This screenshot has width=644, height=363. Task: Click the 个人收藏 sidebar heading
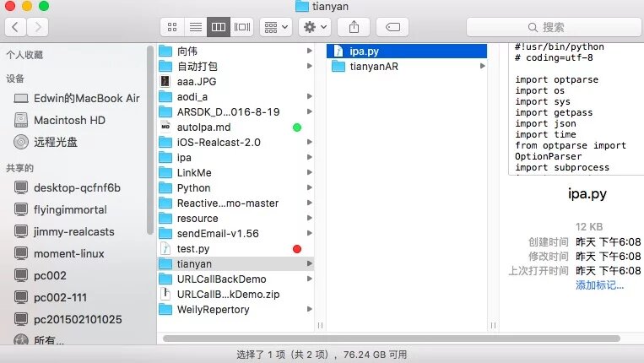[x=24, y=55]
